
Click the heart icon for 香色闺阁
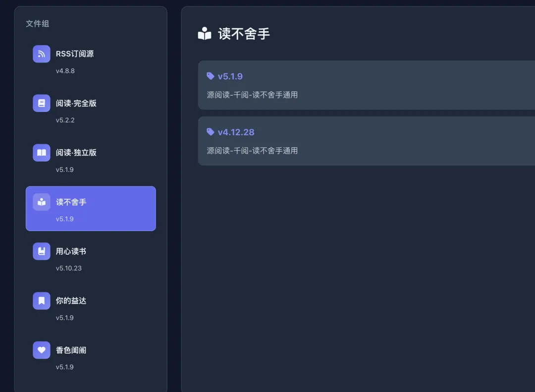42,350
